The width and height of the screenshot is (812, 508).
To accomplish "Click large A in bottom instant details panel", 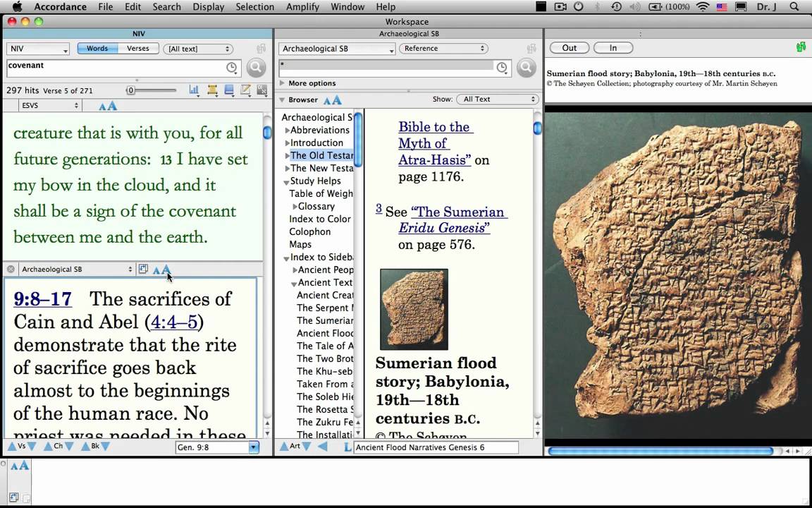I will click(x=24, y=466).
